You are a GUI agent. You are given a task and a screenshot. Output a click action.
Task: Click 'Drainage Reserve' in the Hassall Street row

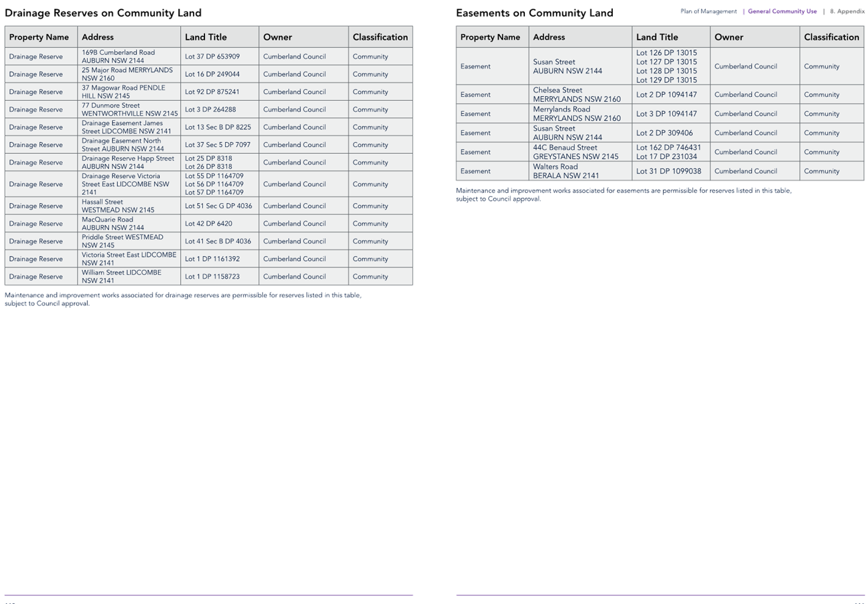tap(35, 206)
